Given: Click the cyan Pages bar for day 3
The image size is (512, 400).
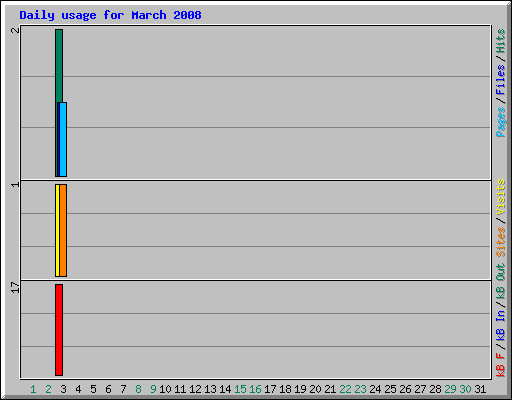Looking at the screenshot, I should click(x=63, y=139).
